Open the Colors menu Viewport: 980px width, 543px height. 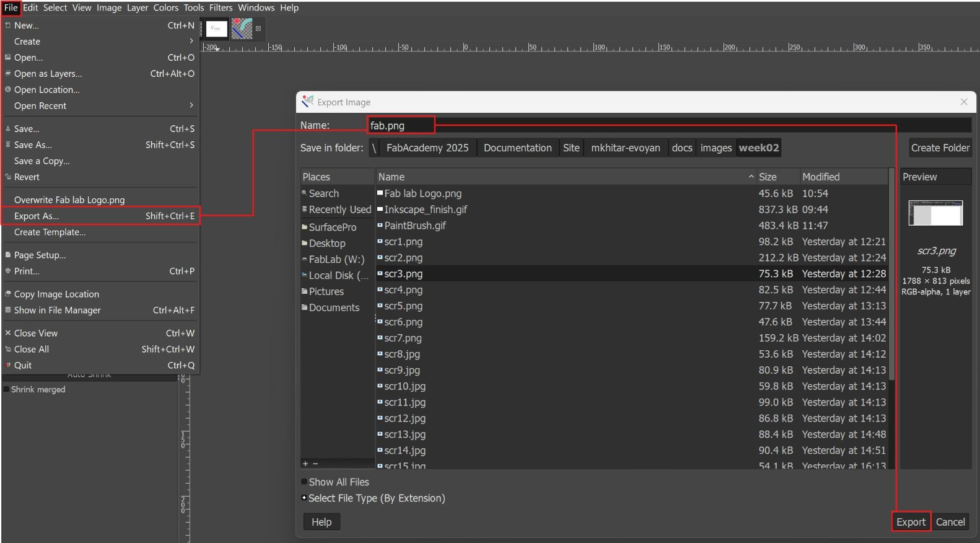[166, 7]
